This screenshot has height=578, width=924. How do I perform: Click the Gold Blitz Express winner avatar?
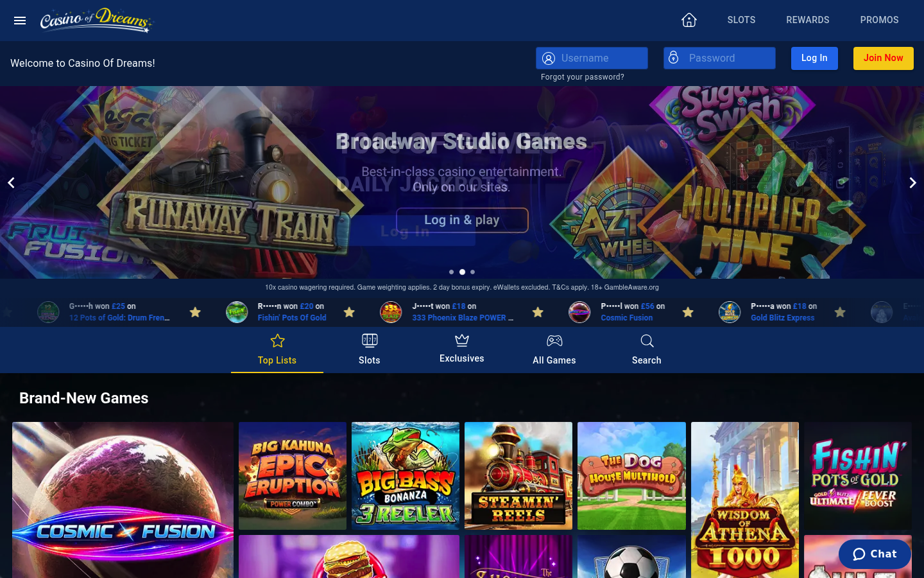(730, 312)
